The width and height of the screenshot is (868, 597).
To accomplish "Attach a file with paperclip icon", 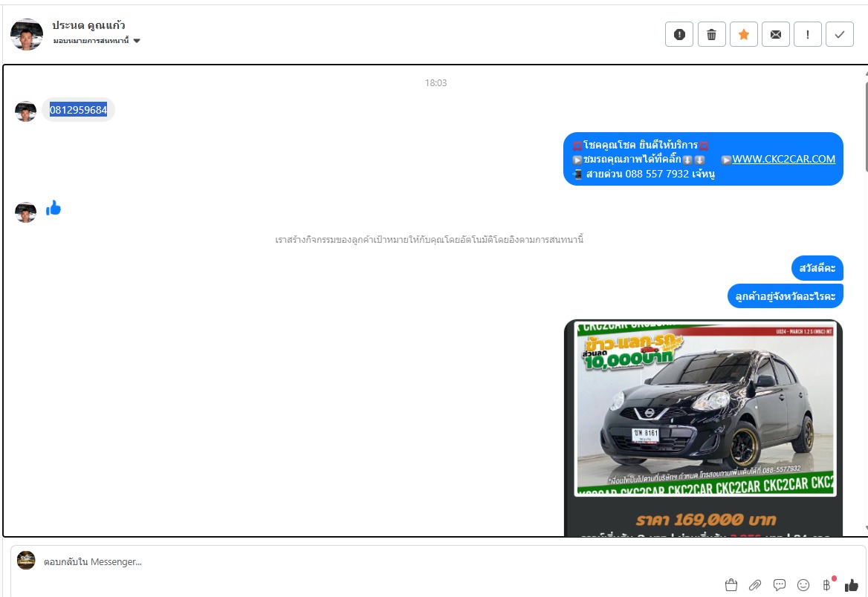I will click(754, 585).
